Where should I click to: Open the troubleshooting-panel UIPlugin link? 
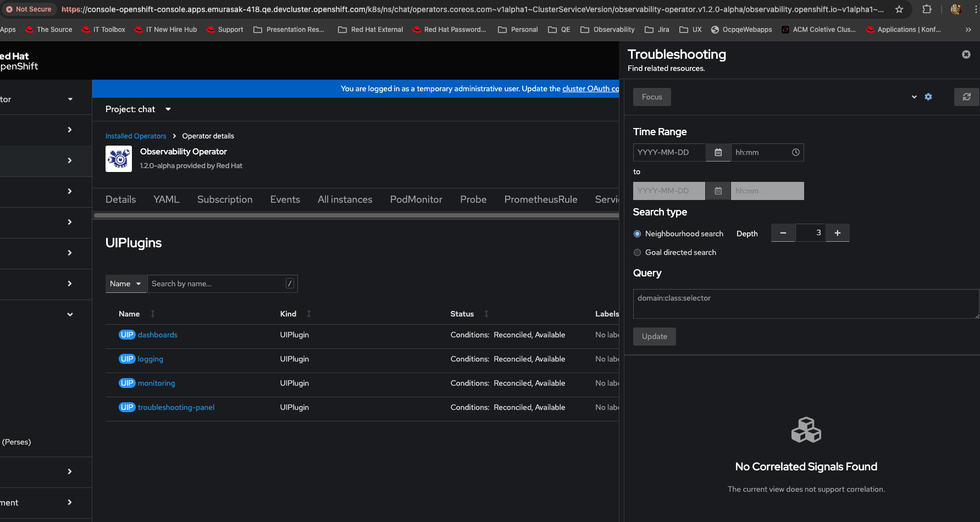(176, 407)
